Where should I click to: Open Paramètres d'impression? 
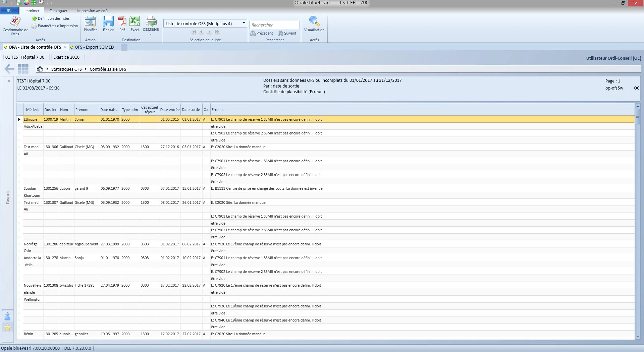click(55, 26)
